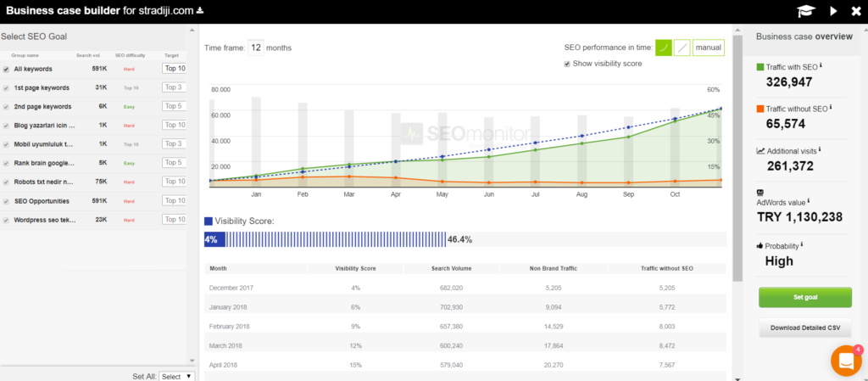Viewport: 868px width, 381px height.
Task: Click the Month column header
Action: (256, 268)
